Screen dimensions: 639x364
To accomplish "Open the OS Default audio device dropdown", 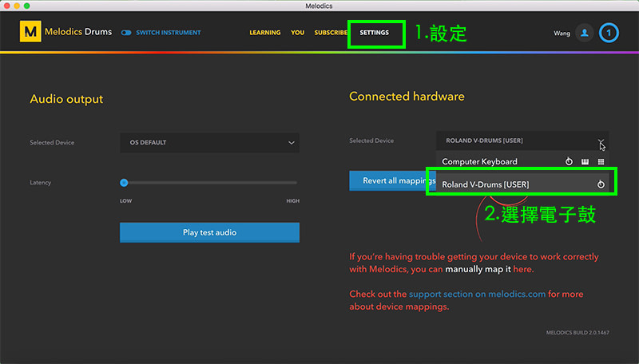I will (209, 143).
